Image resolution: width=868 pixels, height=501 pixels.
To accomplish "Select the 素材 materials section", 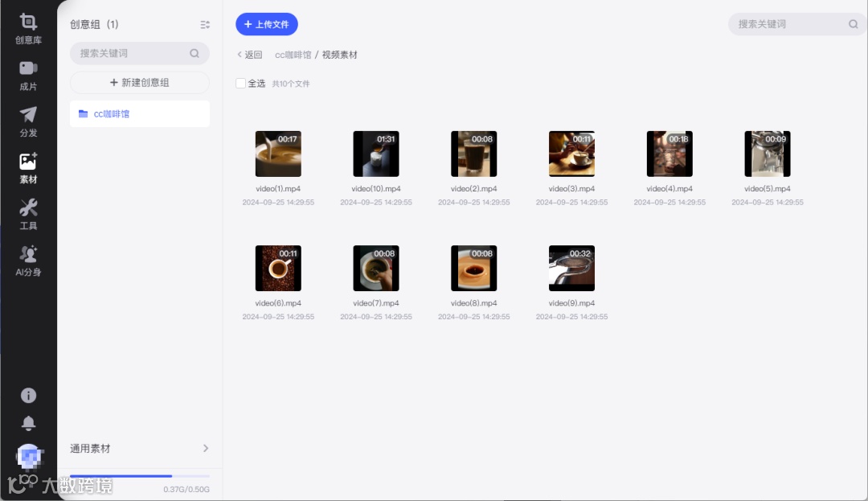I will click(x=28, y=168).
